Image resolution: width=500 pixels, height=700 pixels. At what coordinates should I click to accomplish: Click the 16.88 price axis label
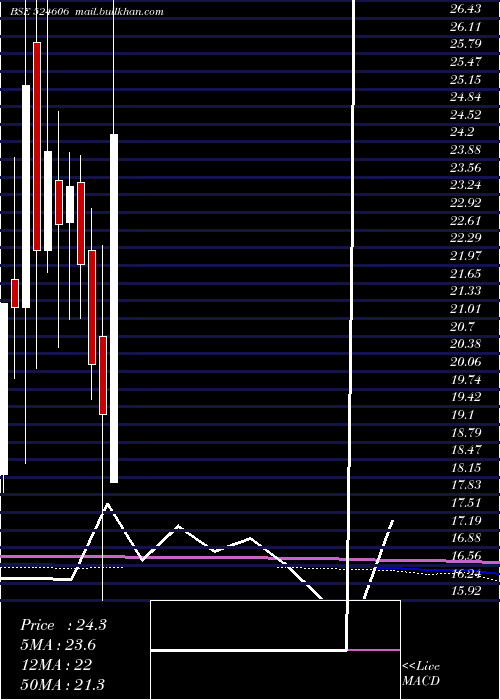[465, 538]
